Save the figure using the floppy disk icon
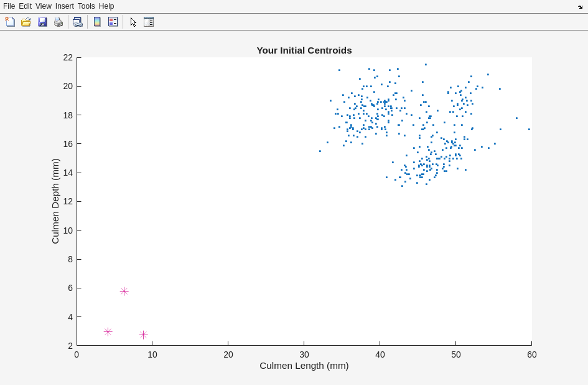The image size is (588, 385). click(42, 22)
